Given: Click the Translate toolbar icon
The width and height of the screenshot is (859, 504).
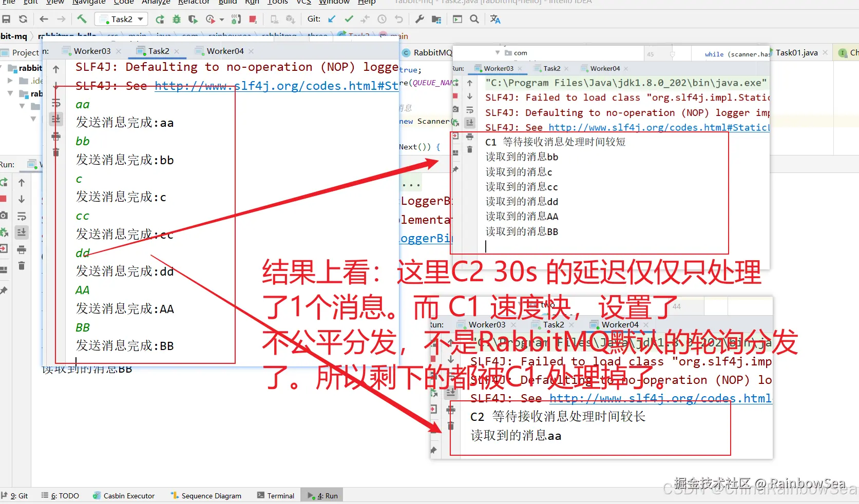Looking at the screenshot, I should pos(495,20).
